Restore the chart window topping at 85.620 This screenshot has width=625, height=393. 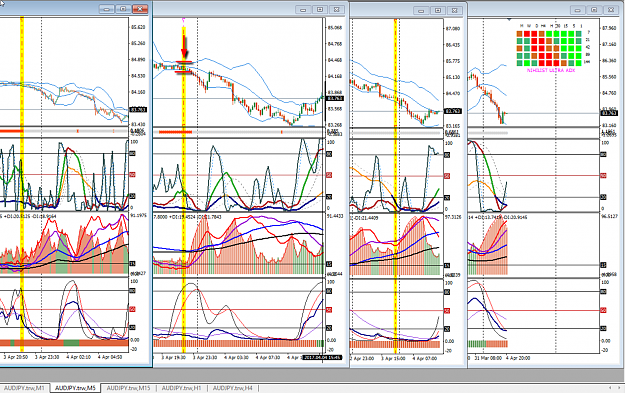123,9
